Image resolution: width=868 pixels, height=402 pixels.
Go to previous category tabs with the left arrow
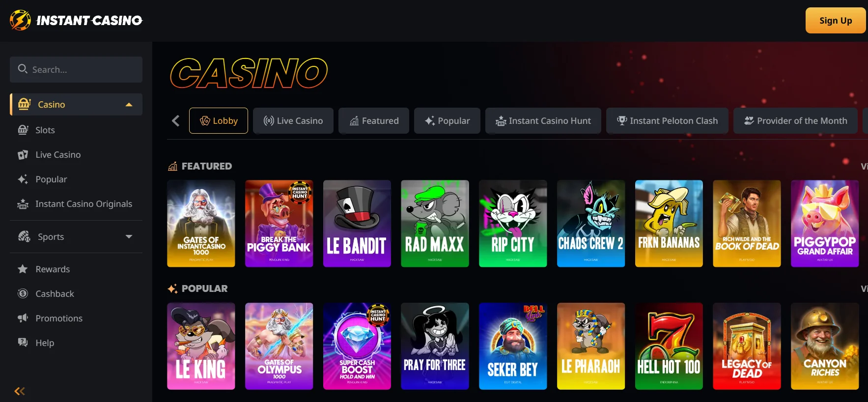(x=176, y=121)
